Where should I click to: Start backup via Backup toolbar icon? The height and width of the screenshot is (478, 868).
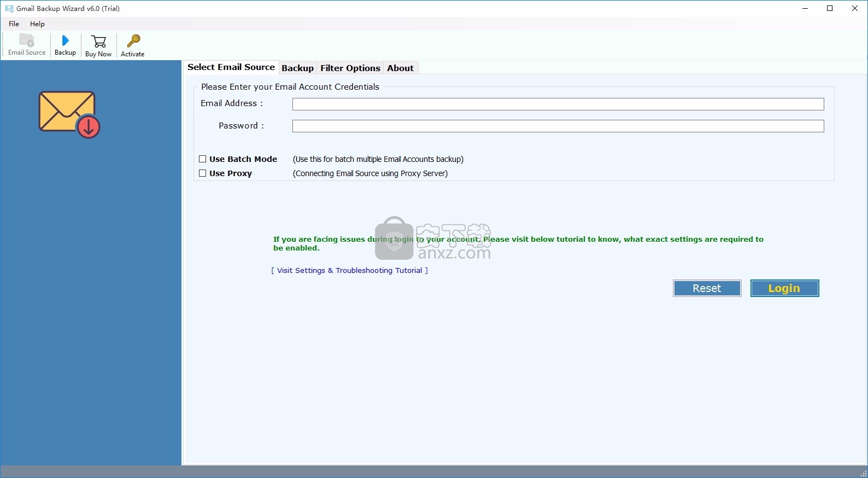(x=65, y=45)
